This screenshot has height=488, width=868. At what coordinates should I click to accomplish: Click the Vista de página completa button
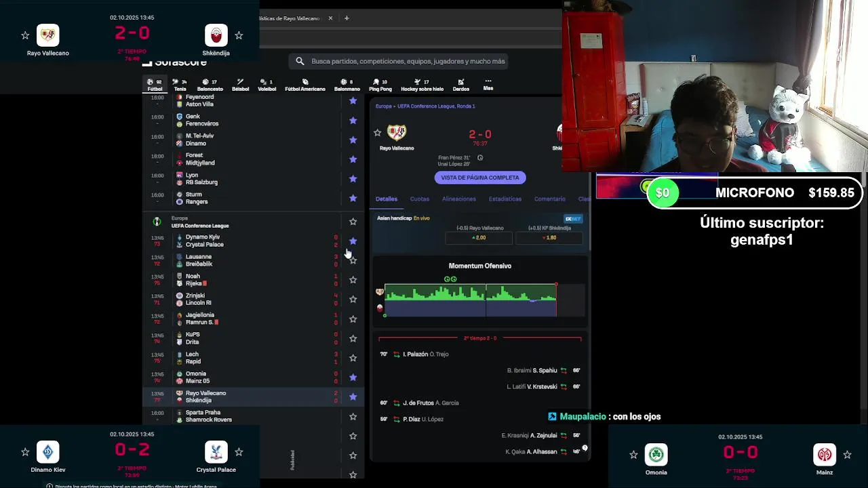pyautogui.click(x=480, y=178)
